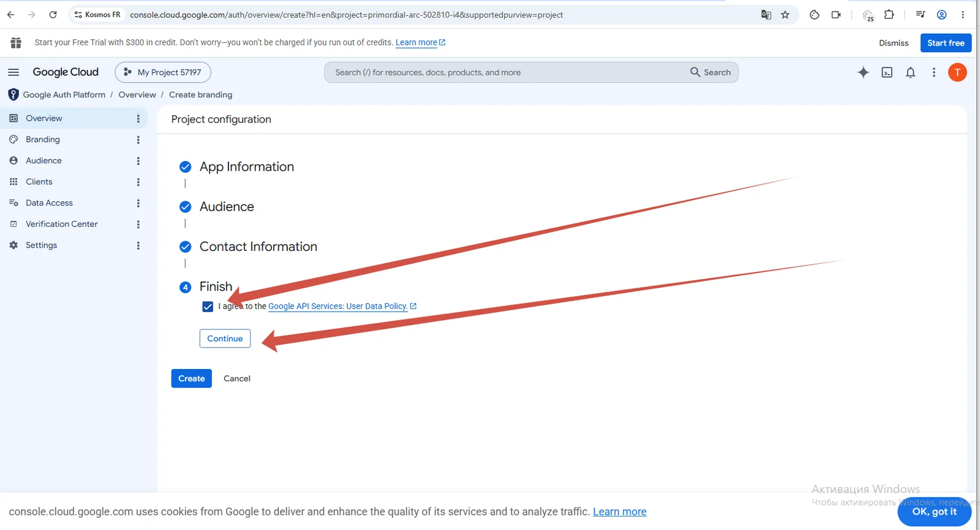980x530 pixels.
Task: Click the extension icon with badge 25
Action: pyautogui.click(x=869, y=15)
